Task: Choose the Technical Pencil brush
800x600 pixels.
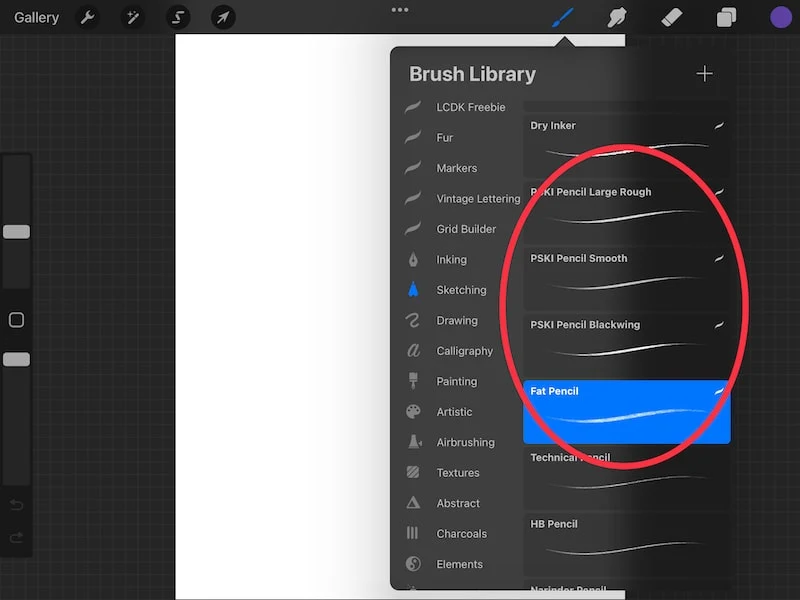Action: click(627, 478)
